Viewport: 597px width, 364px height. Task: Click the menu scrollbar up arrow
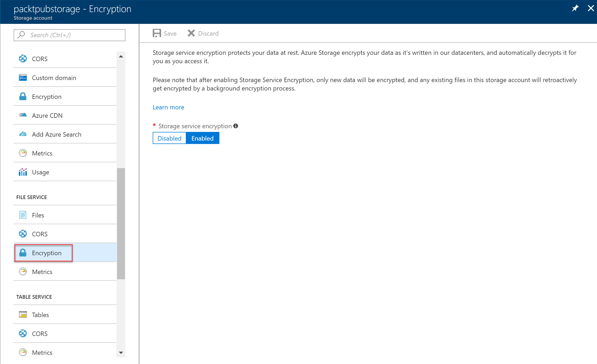(121, 56)
